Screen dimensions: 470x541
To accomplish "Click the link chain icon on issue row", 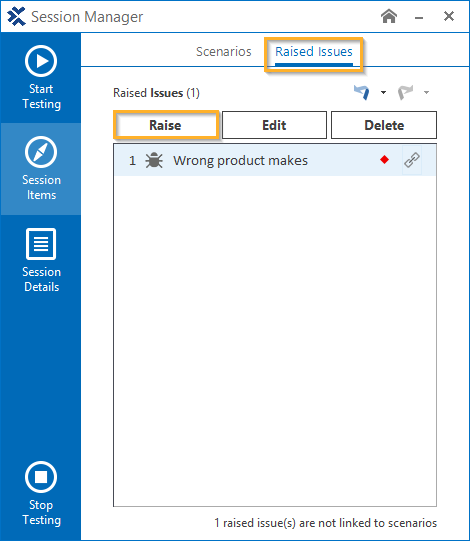I will point(412,160).
